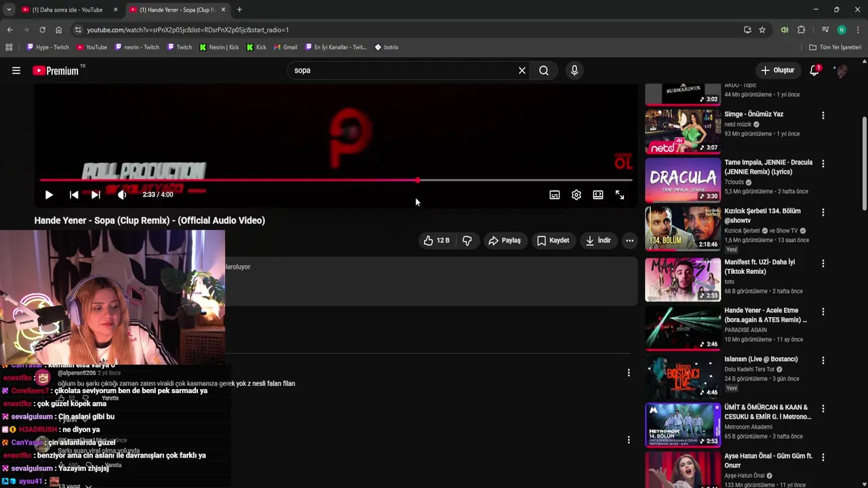
Task: Open options for Tame Impala Dracula video
Action: pyautogui.click(x=823, y=164)
